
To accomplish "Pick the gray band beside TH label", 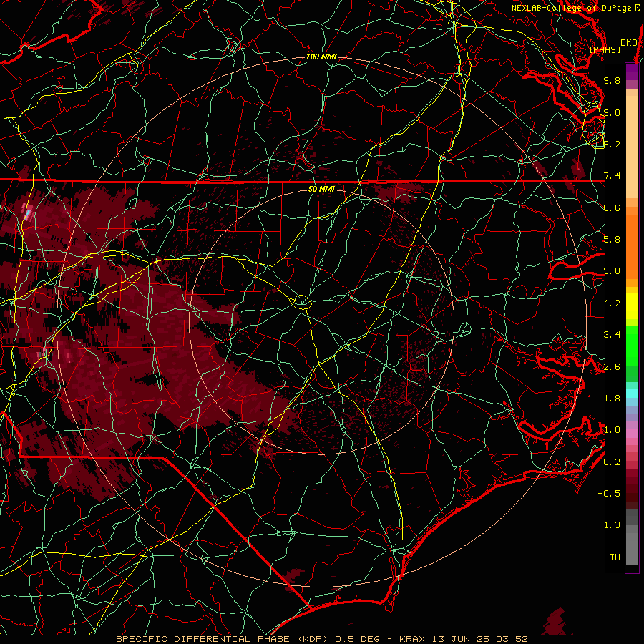I will click(x=632, y=550).
